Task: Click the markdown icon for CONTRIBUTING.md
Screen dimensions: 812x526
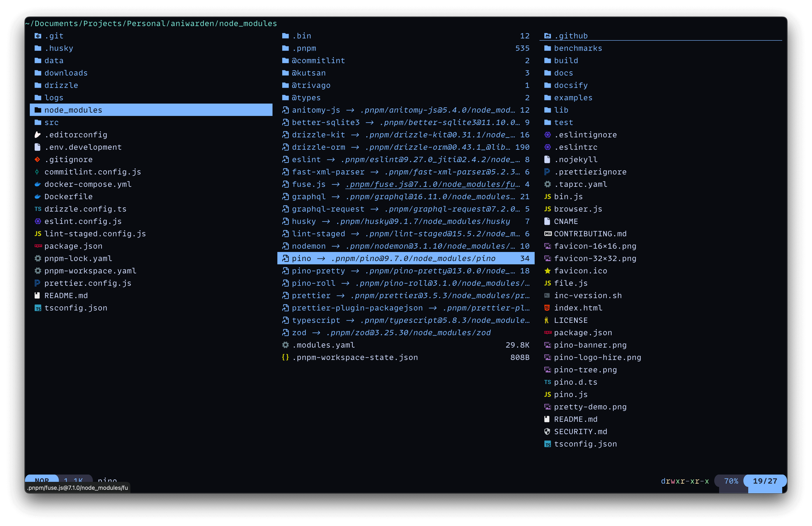Action: [x=548, y=234]
